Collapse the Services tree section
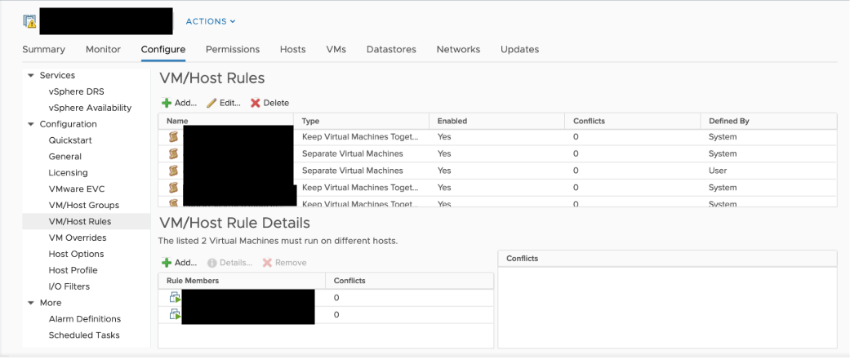 31,75
